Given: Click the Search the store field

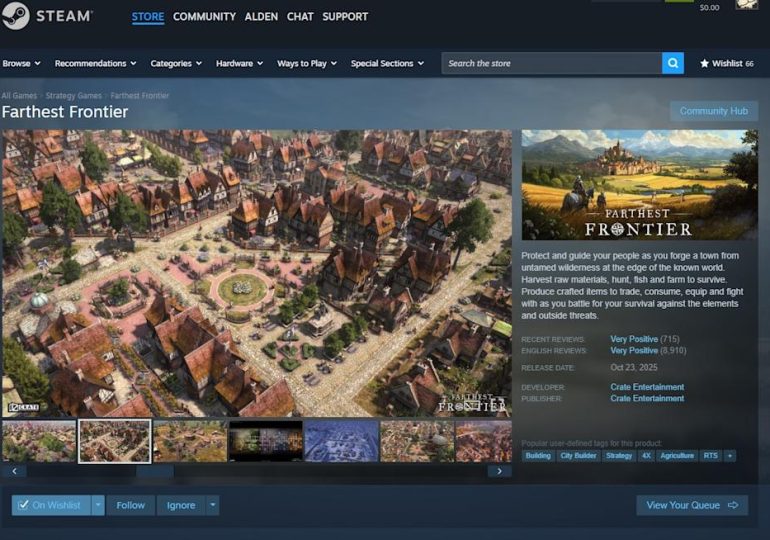Looking at the screenshot, I should coord(552,63).
